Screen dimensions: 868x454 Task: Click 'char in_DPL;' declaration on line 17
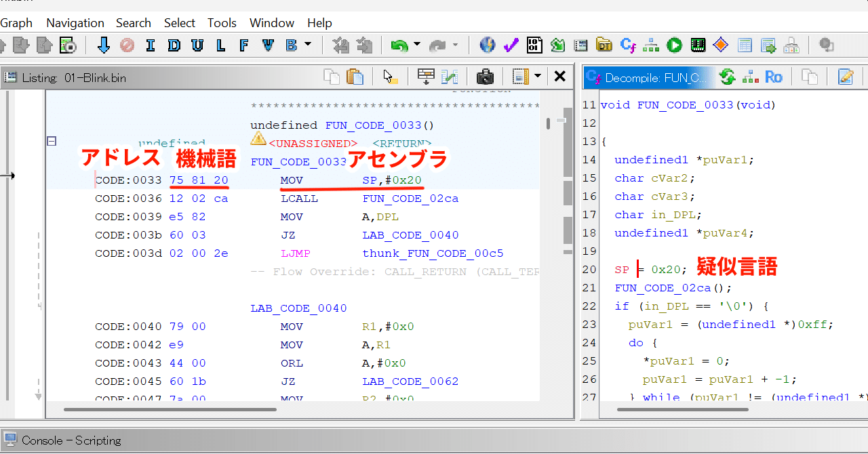tap(658, 215)
